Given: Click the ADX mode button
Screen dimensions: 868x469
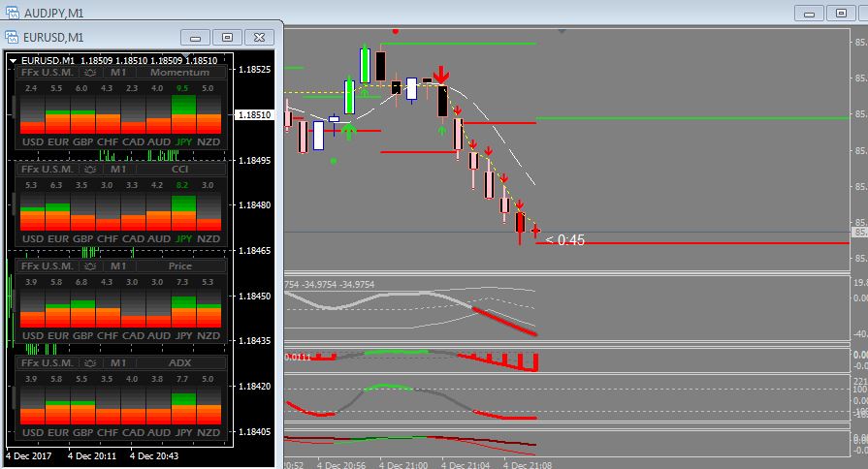Looking at the screenshot, I should [x=180, y=362].
